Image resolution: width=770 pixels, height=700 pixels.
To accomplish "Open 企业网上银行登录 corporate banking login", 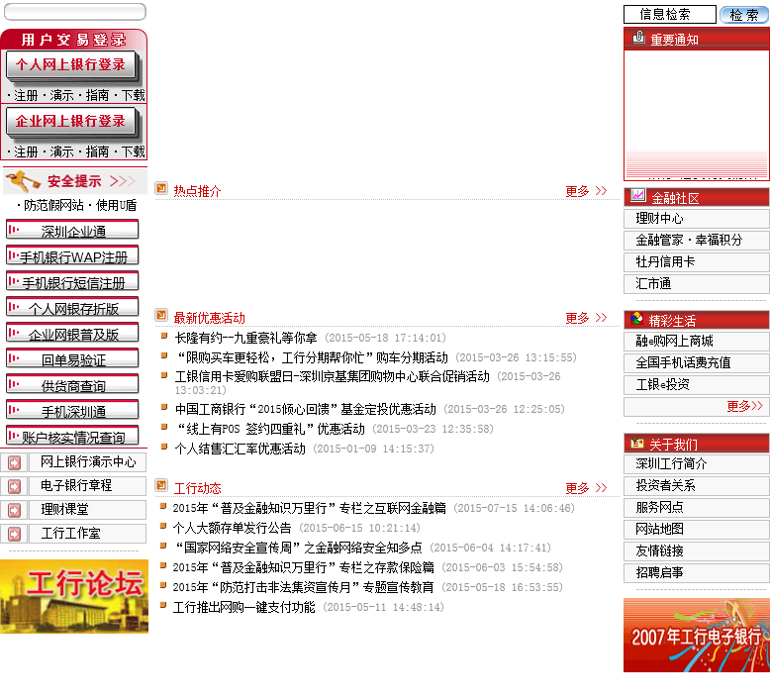I will pos(70,122).
